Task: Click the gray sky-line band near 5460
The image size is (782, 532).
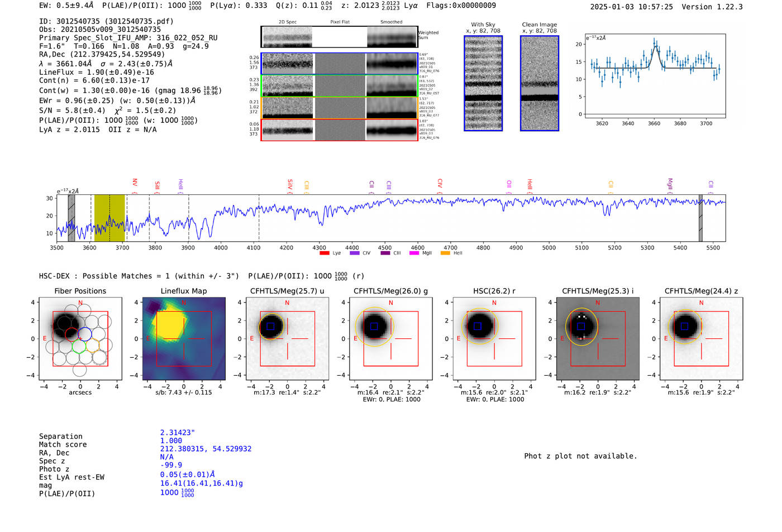Action: point(700,218)
